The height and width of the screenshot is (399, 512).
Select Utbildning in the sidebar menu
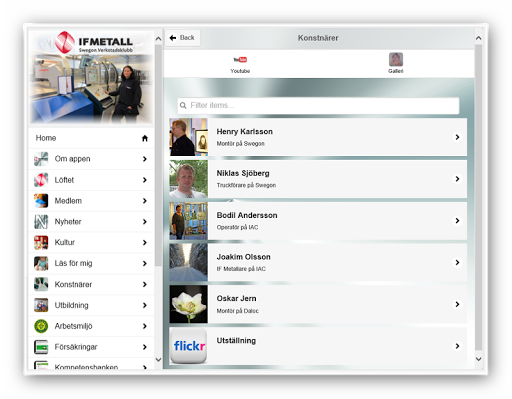tap(91, 305)
